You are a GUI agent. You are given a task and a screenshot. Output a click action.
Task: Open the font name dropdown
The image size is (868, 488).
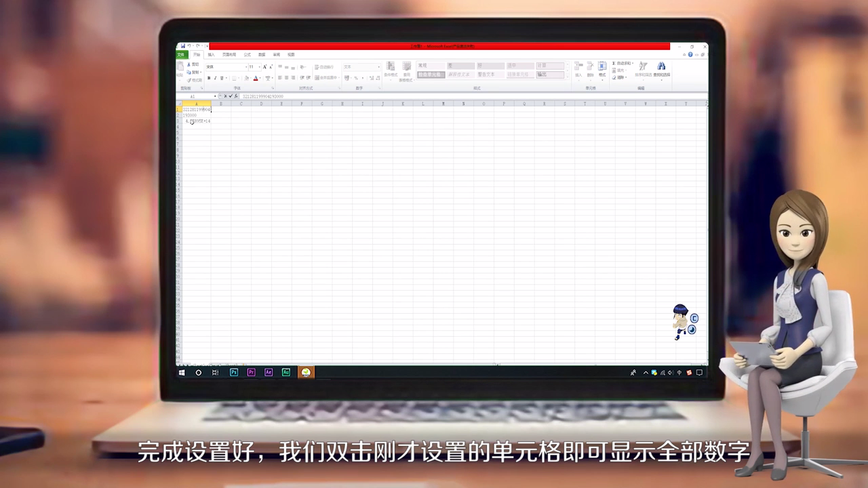[x=246, y=67]
